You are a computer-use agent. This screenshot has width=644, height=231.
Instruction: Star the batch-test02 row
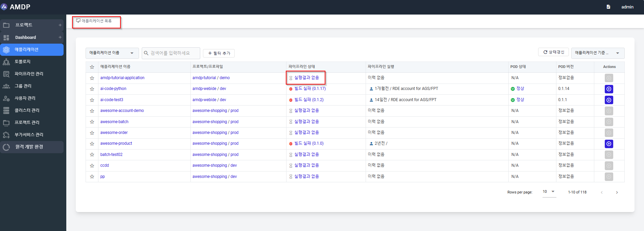pyautogui.click(x=92, y=155)
